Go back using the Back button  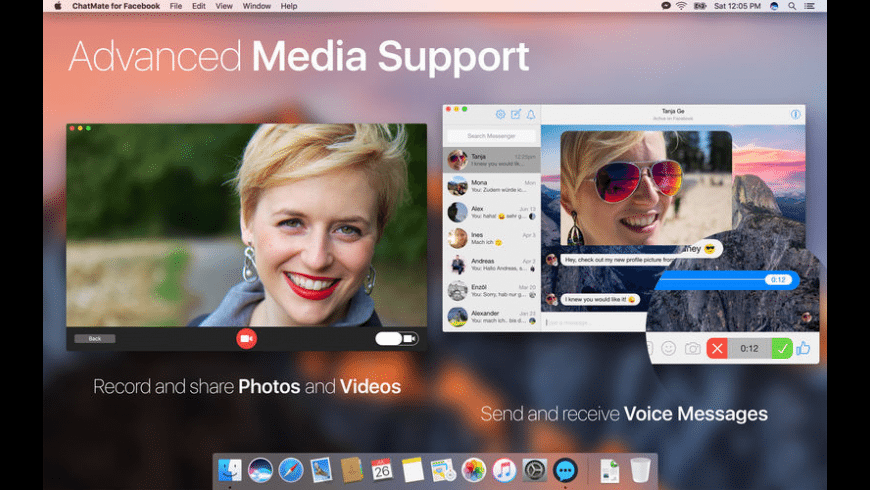(95, 339)
